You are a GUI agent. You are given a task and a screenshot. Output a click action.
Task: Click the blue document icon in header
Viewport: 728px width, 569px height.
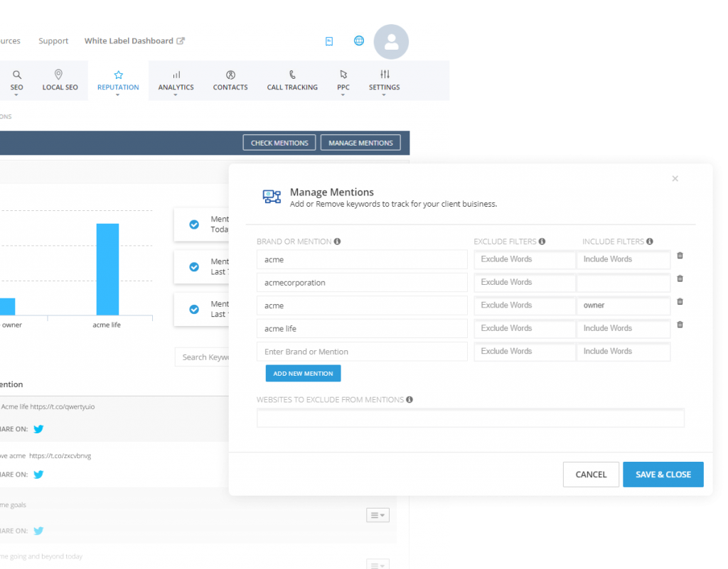pyautogui.click(x=329, y=41)
